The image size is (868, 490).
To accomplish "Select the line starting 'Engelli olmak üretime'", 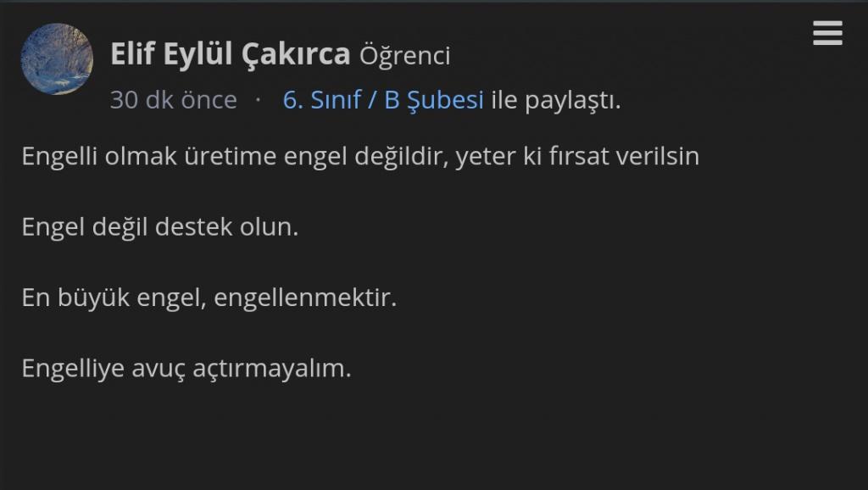I will [x=360, y=156].
